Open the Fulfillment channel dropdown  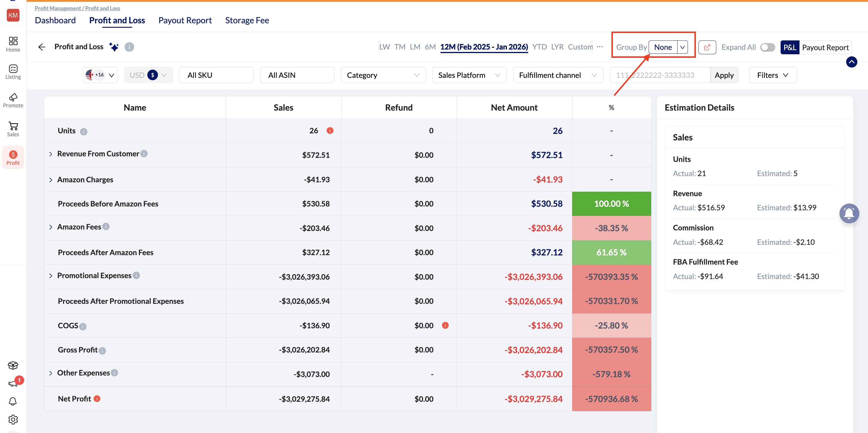point(558,75)
